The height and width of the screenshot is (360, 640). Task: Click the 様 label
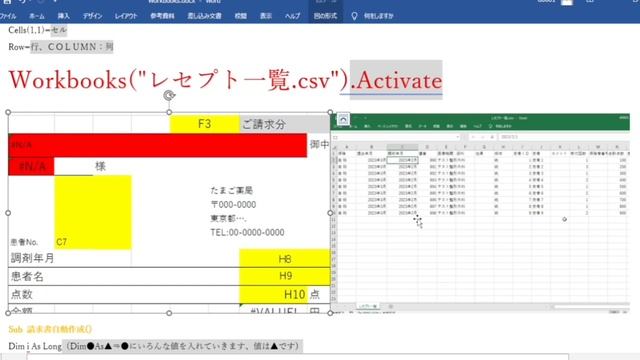[100, 166]
